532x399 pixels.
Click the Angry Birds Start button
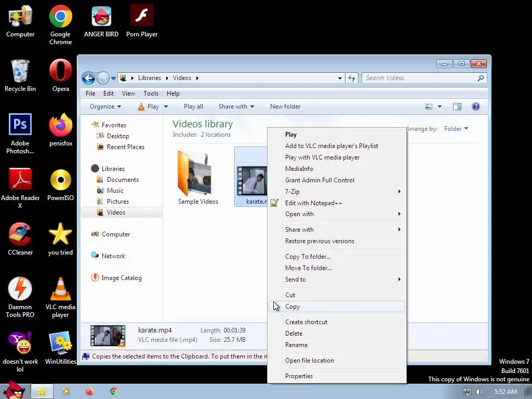tap(14, 390)
